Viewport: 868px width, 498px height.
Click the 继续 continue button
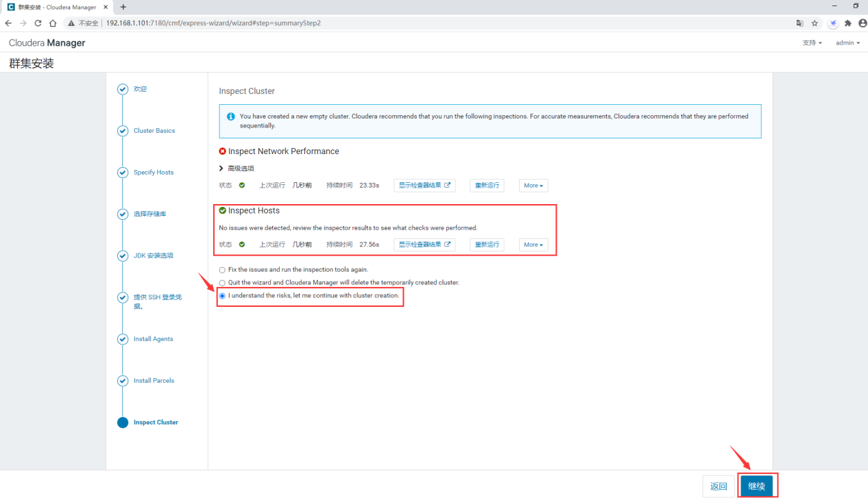click(x=757, y=486)
